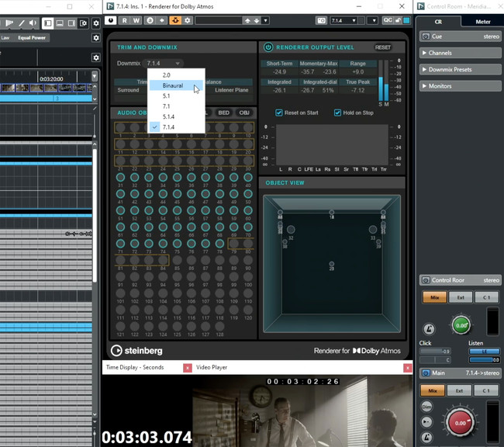Toggle the Renderer Output Level power button

[x=268, y=47]
